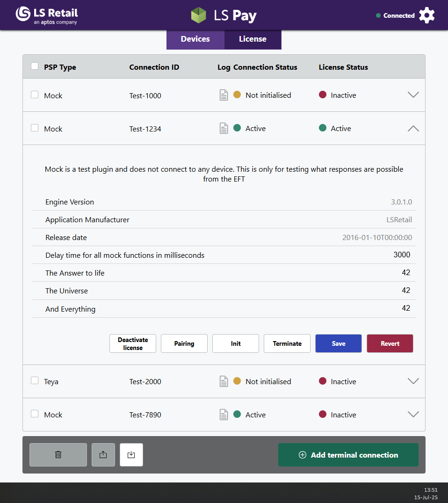Toggle the select-all checkbox in header

(x=35, y=66)
